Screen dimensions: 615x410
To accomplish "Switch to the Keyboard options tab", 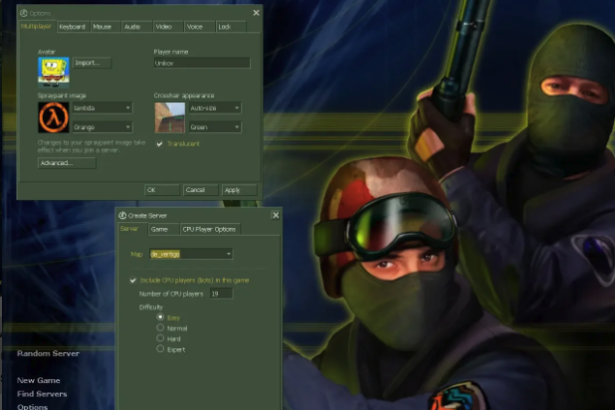I will pyautogui.click(x=72, y=27).
